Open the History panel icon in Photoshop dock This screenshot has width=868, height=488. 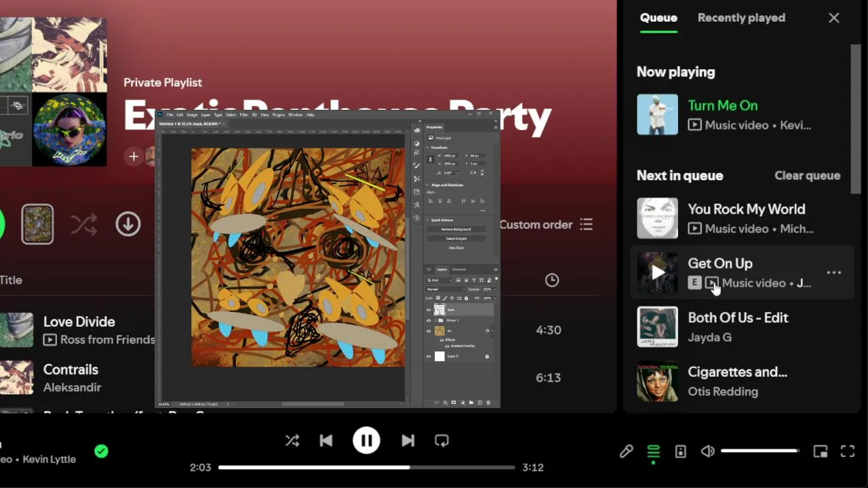tap(416, 218)
